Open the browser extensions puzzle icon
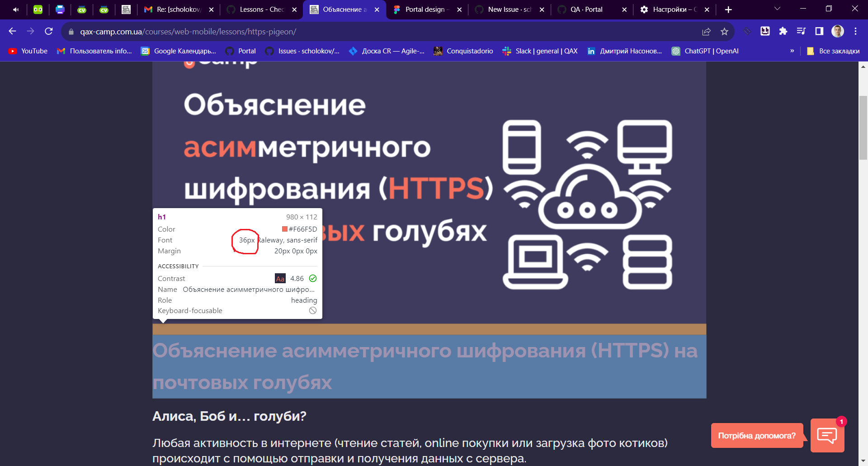The width and height of the screenshot is (868, 466). pyautogui.click(x=783, y=31)
